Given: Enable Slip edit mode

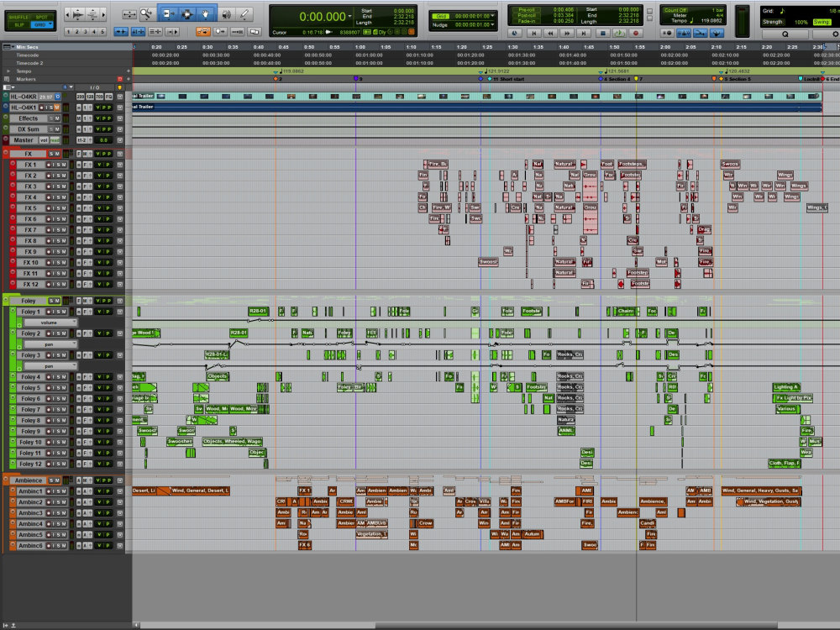Looking at the screenshot, I should click(x=19, y=24).
